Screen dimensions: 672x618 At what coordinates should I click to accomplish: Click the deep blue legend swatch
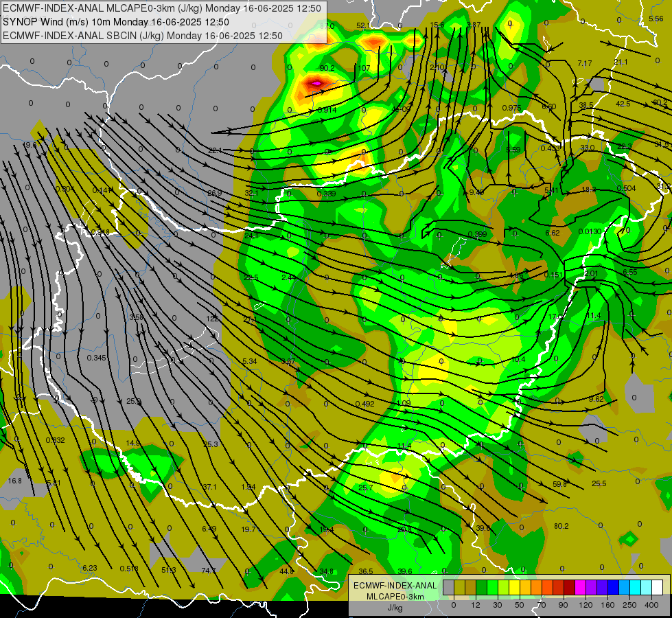613,587
